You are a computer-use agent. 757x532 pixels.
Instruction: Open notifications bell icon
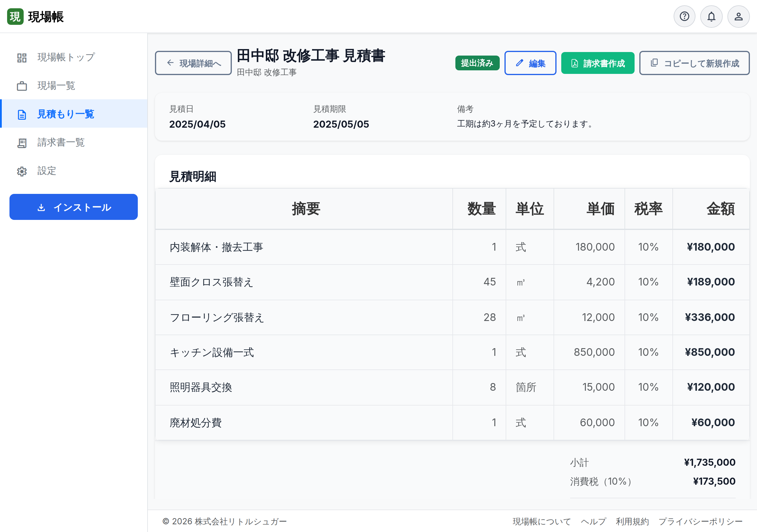711,17
